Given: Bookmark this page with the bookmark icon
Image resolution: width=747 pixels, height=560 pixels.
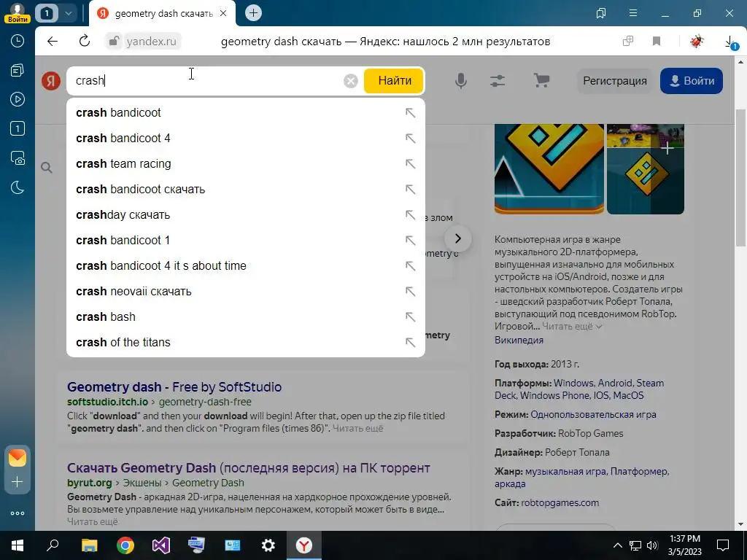Looking at the screenshot, I should click(657, 42).
